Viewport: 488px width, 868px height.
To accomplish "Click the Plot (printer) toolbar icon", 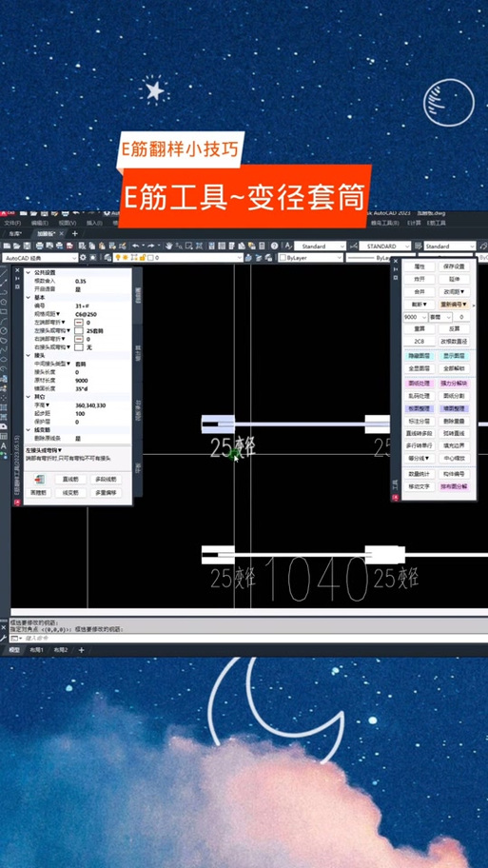I will click(x=39, y=246).
